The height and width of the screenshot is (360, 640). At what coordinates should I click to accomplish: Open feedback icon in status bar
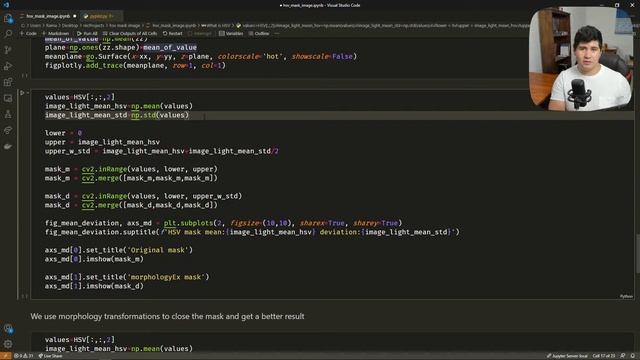[623, 356]
